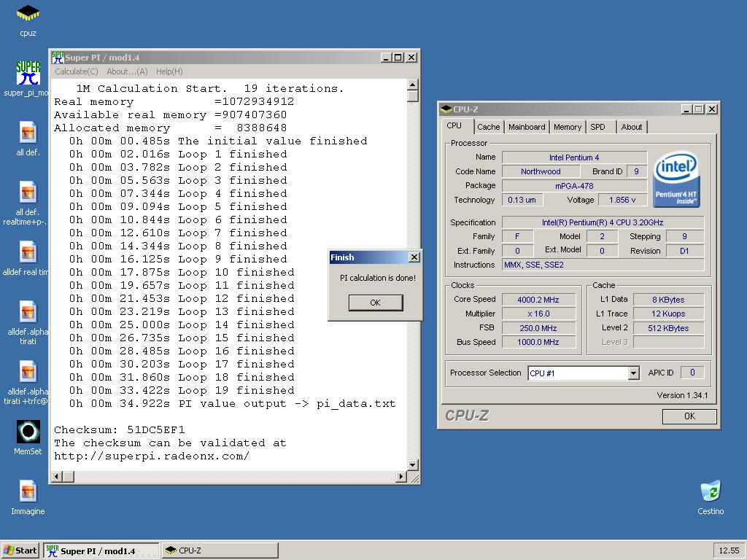Click the Core Speed value 4000.2 MHz

coord(538,300)
